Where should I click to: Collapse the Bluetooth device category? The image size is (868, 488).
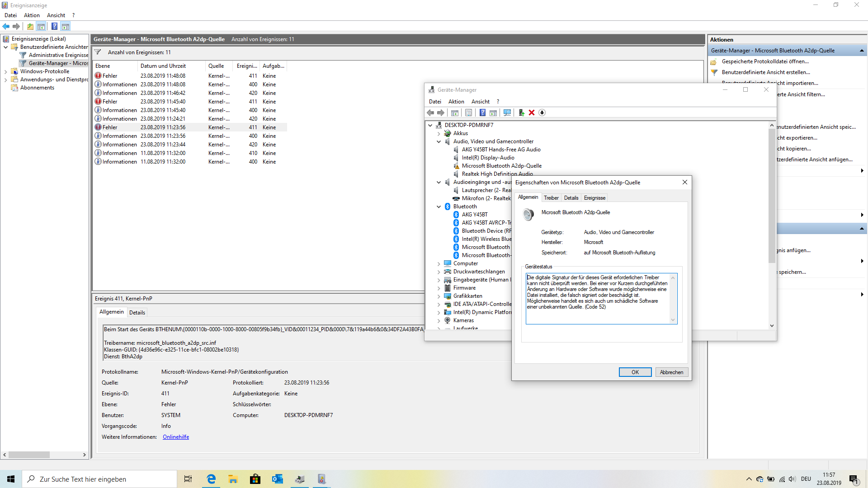point(439,206)
